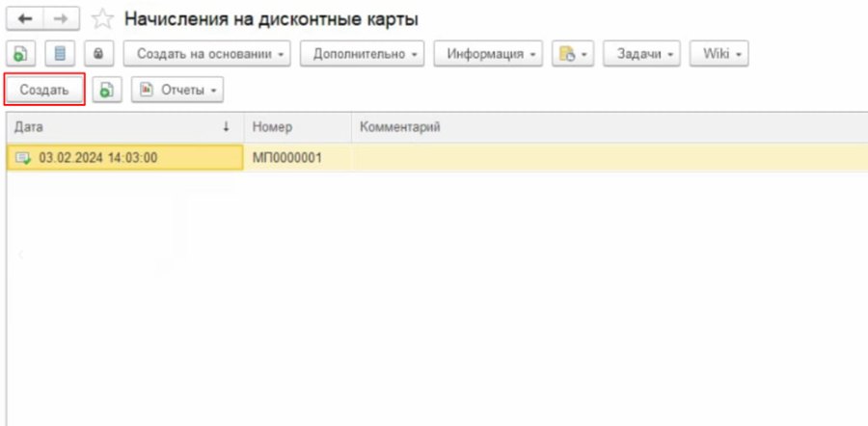Click the 'Создать' button

pos(44,90)
